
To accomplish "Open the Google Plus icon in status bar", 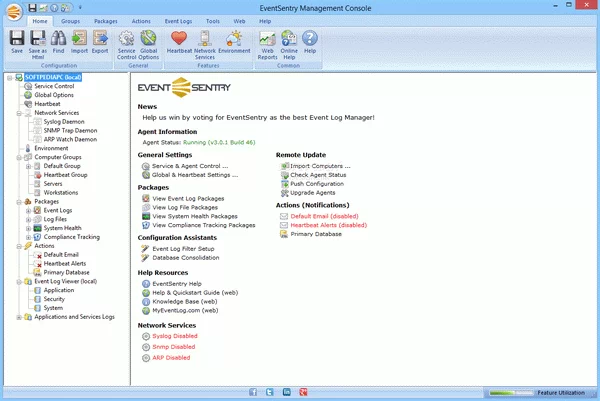I will (303, 392).
